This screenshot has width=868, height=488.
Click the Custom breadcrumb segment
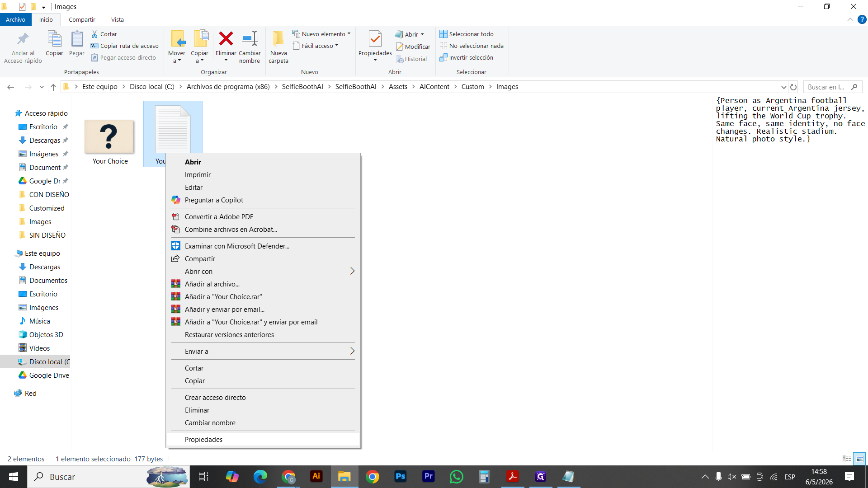point(472,87)
